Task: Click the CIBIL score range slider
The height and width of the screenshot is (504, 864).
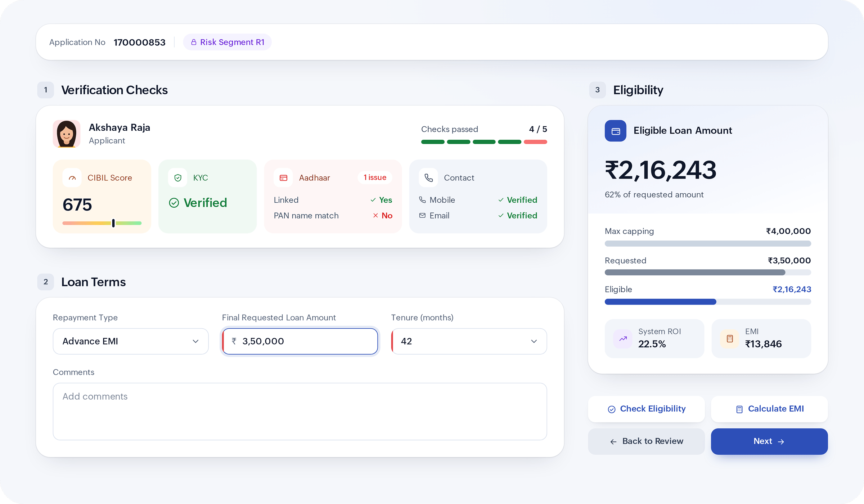Action: [102, 223]
